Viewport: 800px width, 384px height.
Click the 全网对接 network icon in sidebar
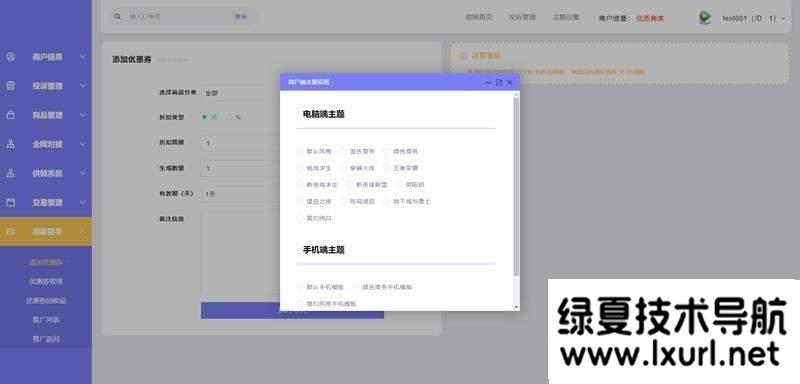[11, 144]
